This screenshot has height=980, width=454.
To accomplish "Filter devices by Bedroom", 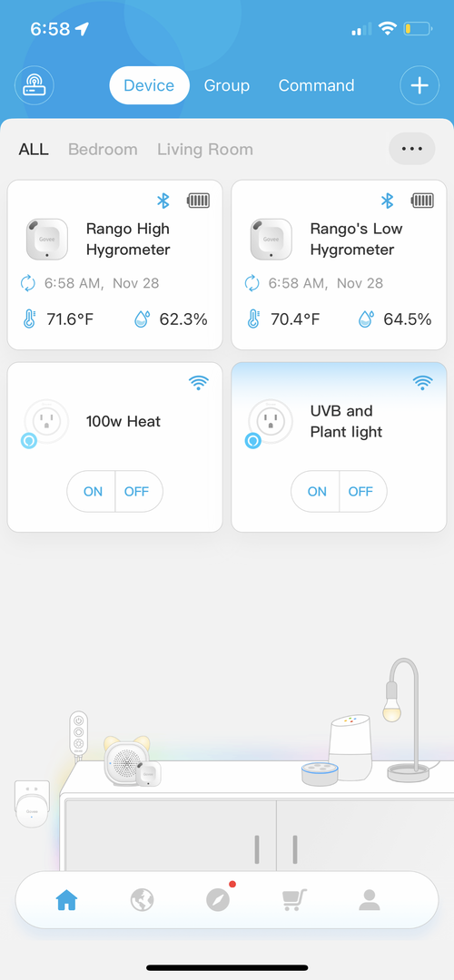I will click(x=103, y=150).
